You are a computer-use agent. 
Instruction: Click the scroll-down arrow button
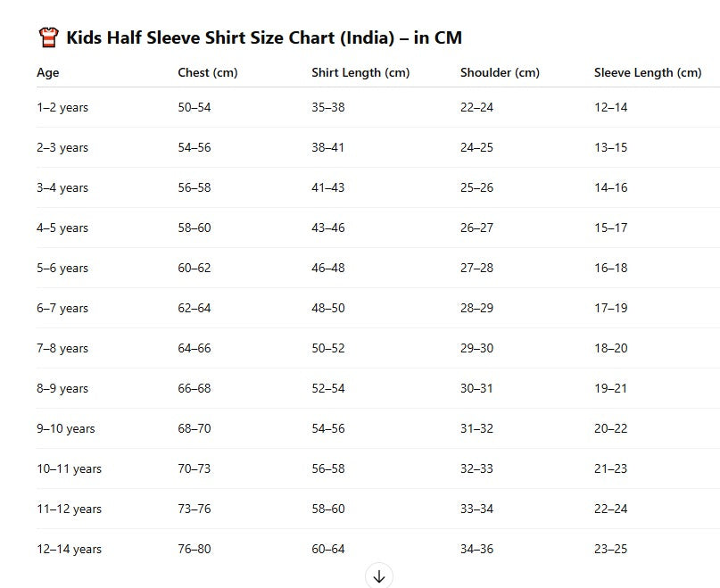(379, 576)
